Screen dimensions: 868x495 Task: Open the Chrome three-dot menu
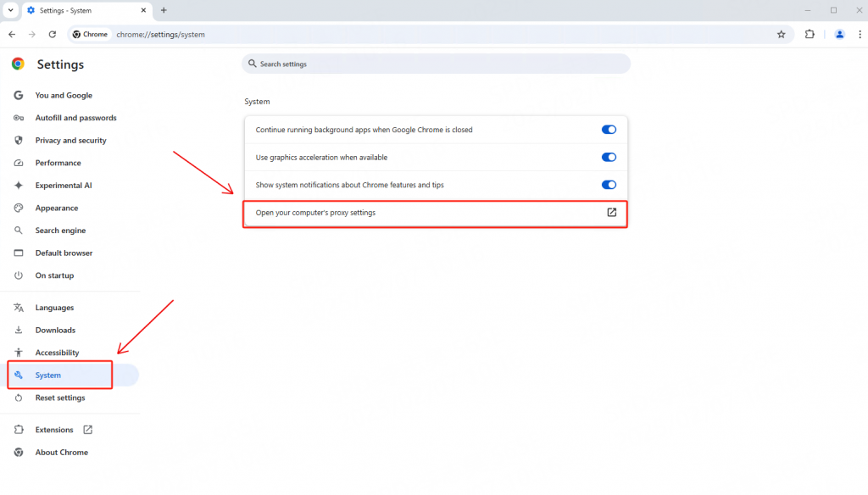point(860,35)
